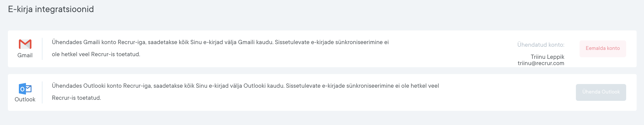Select the connected email triinu@recrur.com
Screen dimensions: 644x125
click(x=541, y=63)
